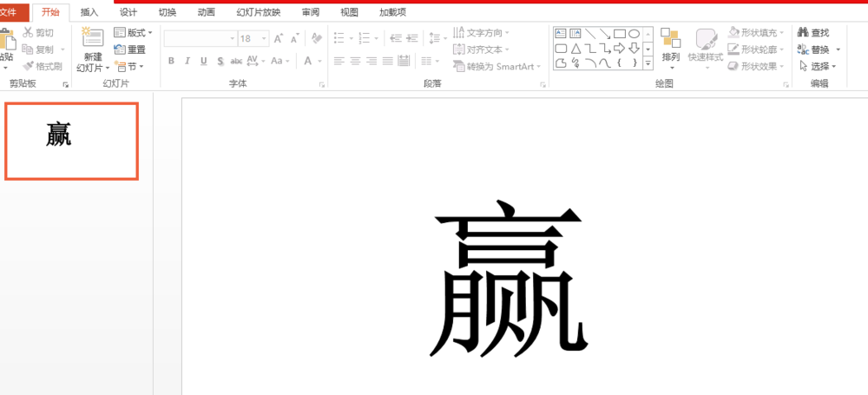
Task: Increase the list indent level
Action: tap(411, 38)
